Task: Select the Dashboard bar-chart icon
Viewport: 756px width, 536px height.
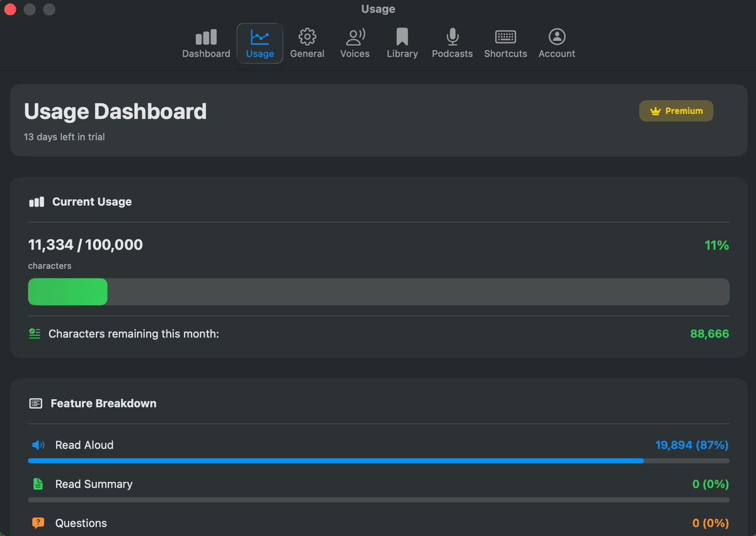Action: [206, 38]
